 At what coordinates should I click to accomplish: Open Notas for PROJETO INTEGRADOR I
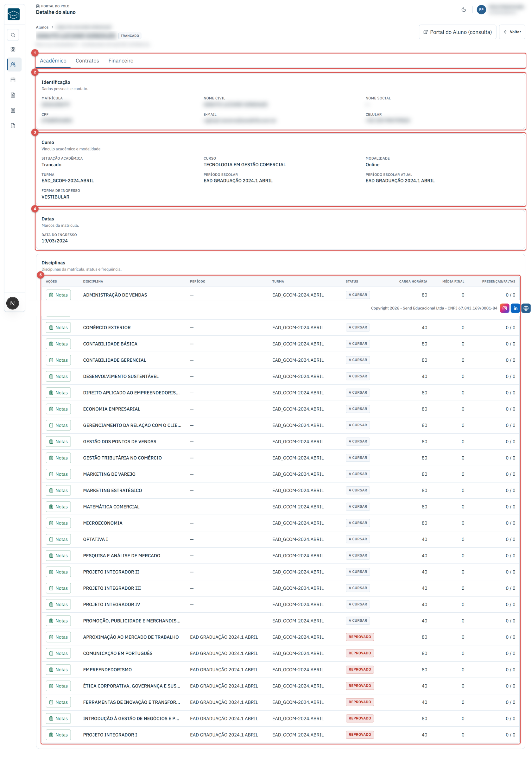(58, 735)
